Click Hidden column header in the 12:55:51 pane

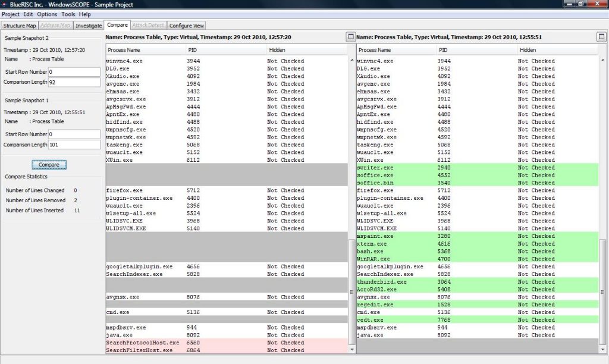click(x=558, y=50)
